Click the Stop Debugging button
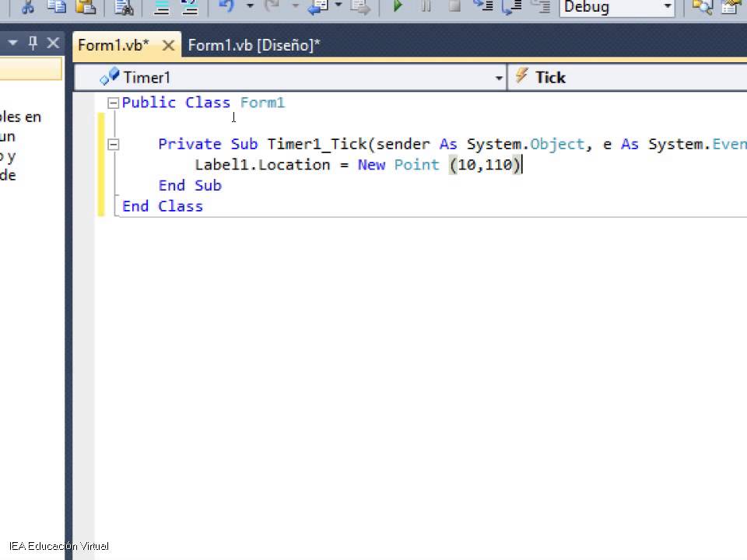The width and height of the screenshot is (747, 560). coord(454,6)
